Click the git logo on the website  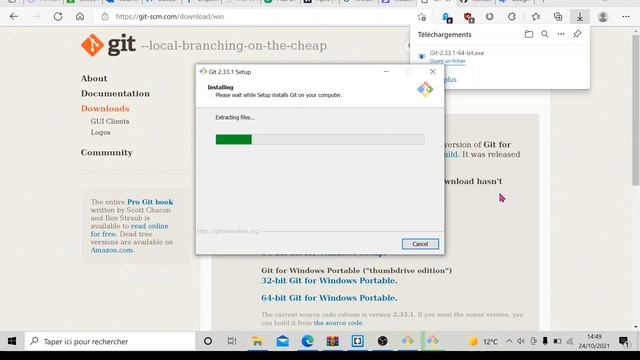point(108,45)
